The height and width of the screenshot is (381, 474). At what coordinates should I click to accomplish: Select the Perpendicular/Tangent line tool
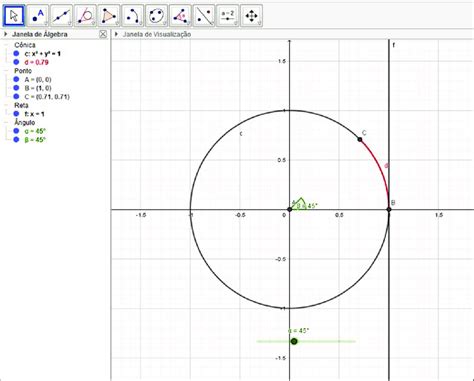(x=85, y=16)
